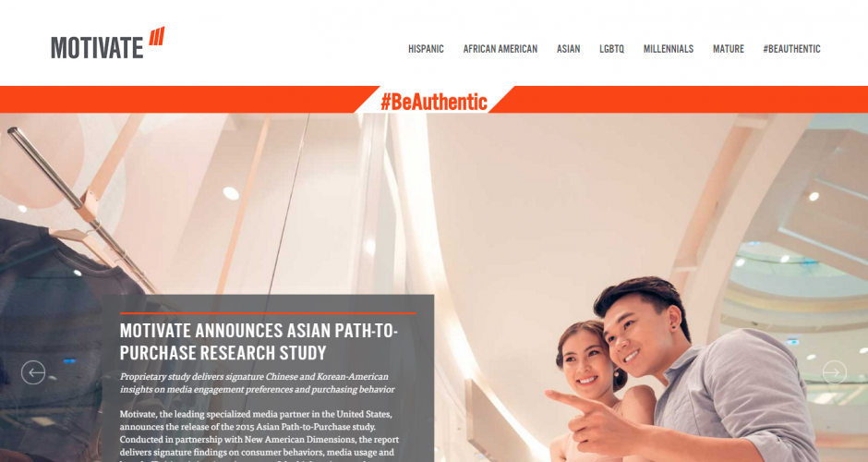Select Mature in the top navigation

coord(728,49)
